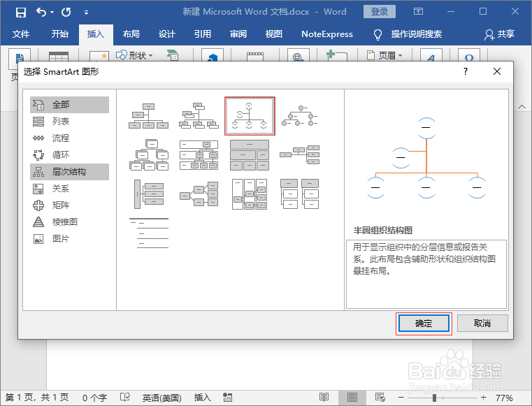
Task: Open the 文件 tab
Action: click(x=21, y=34)
